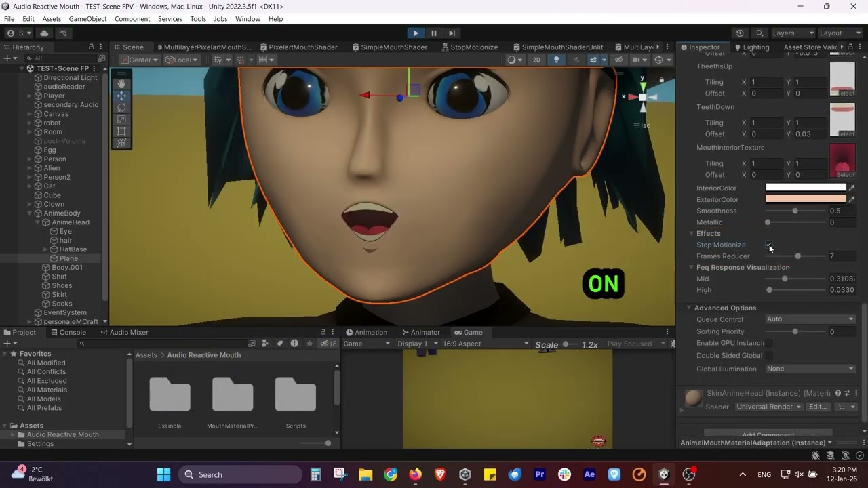Open the Gizmos toggle in Scene view

(x=658, y=60)
